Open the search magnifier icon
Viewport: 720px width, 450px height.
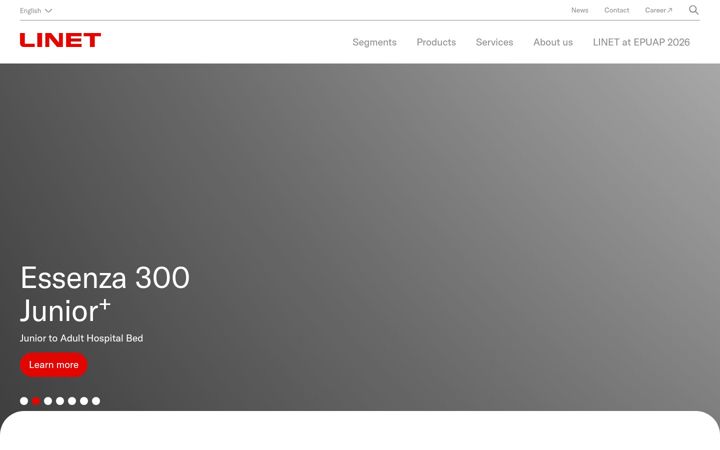(x=693, y=10)
